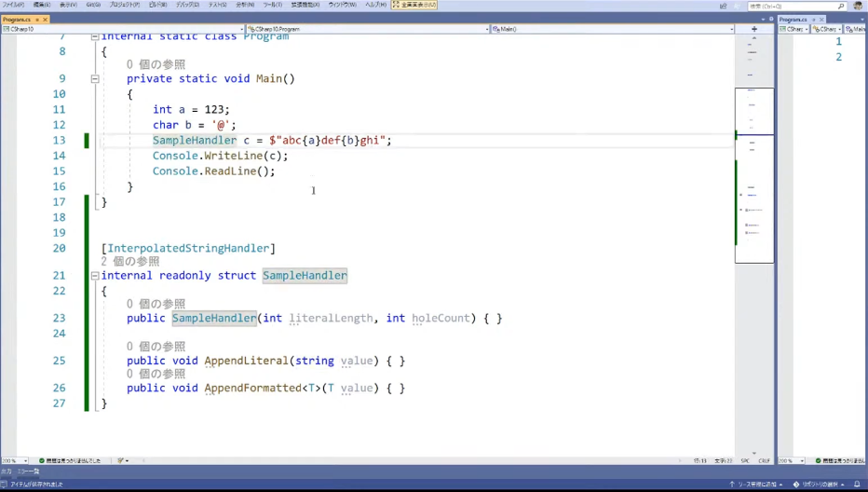Click '0 個の参照' above Main()
The height and width of the screenshot is (492, 868).
point(156,65)
